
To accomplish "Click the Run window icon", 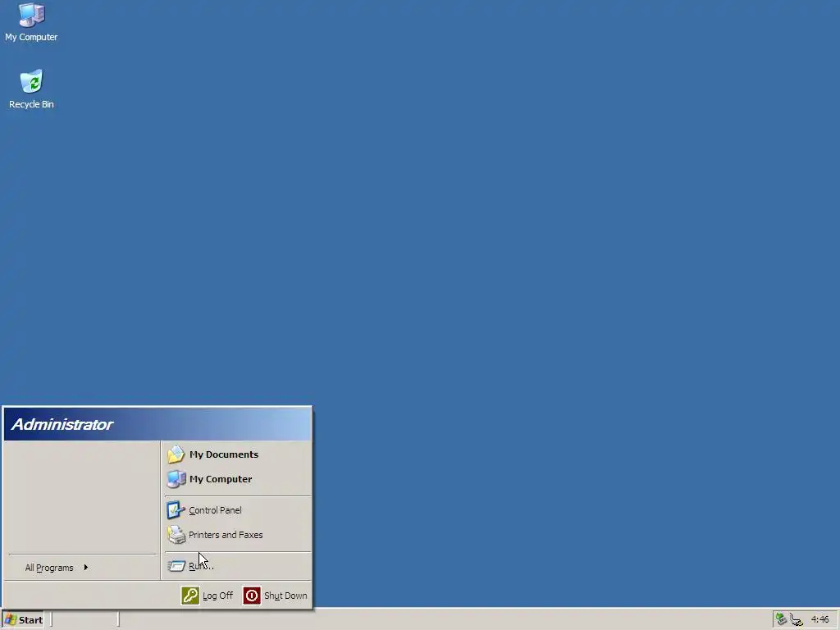I will [176, 566].
